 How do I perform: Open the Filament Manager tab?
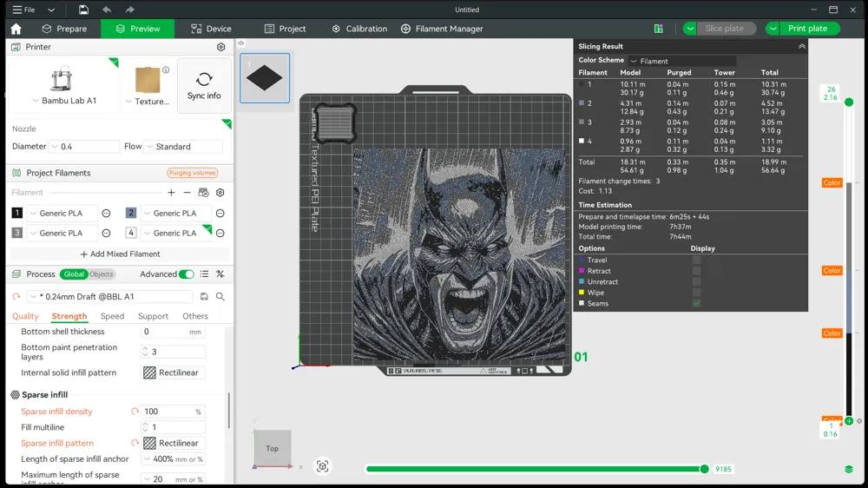pyautogui.click(x=442, y=29)
